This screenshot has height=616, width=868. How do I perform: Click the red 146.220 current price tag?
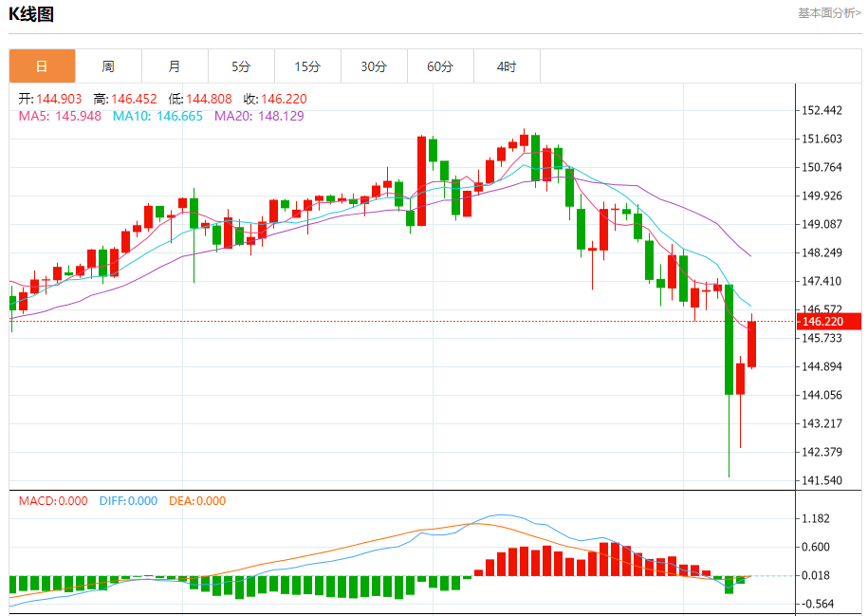click(x=829, y=322)
